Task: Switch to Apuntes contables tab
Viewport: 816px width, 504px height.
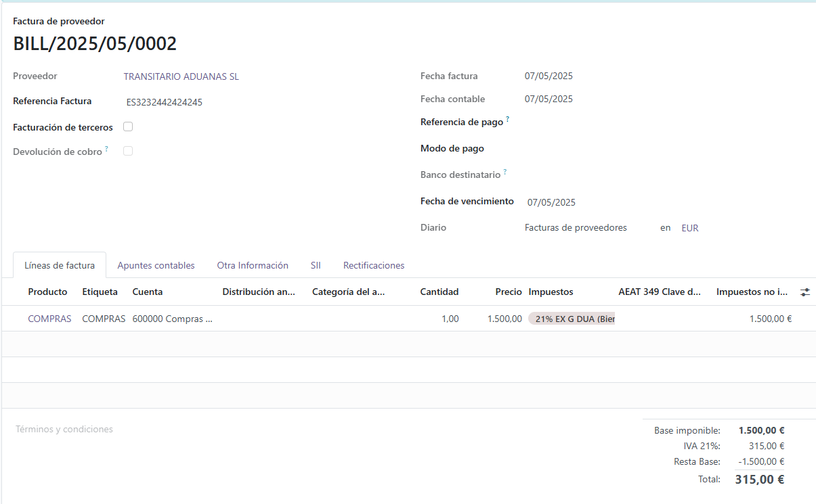Action: click(x=156, y=265)
